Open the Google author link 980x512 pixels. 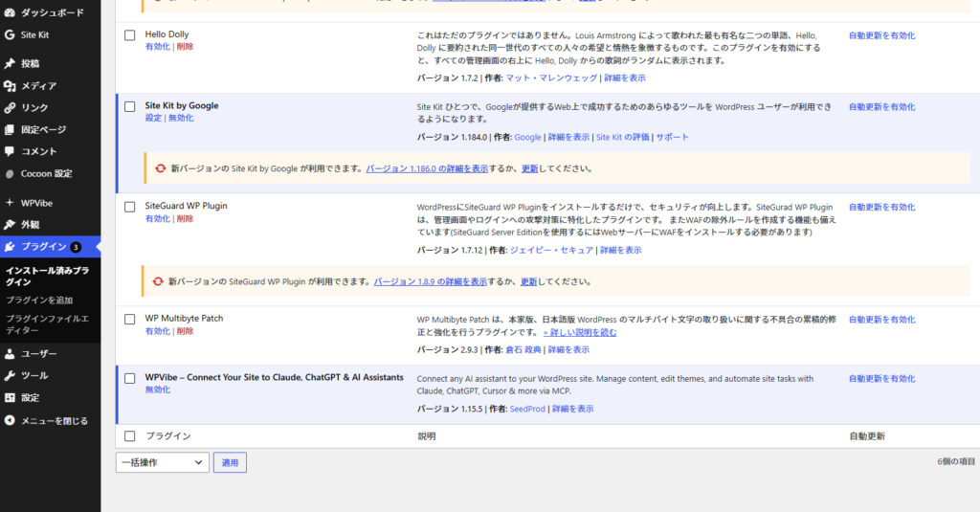[x=527, y=137]
